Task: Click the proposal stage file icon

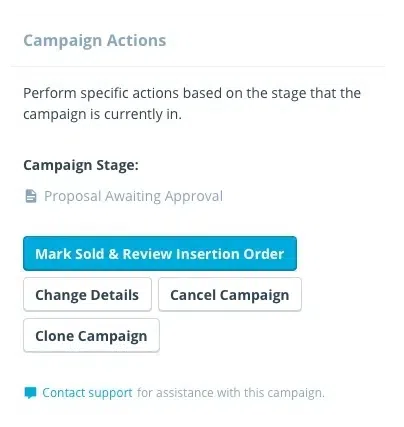Action: click(x=31, y=196)
